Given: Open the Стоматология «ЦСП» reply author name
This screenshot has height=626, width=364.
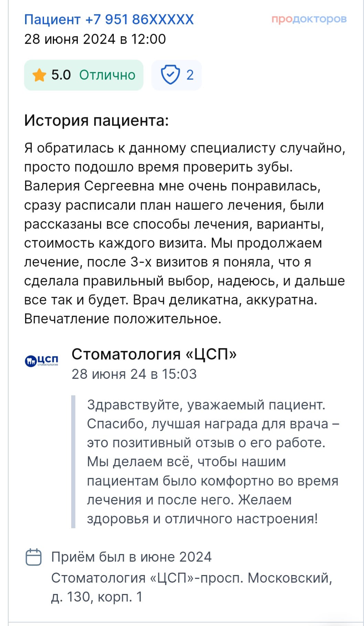Looking at the screenshot, I should (x=154, y=354).
